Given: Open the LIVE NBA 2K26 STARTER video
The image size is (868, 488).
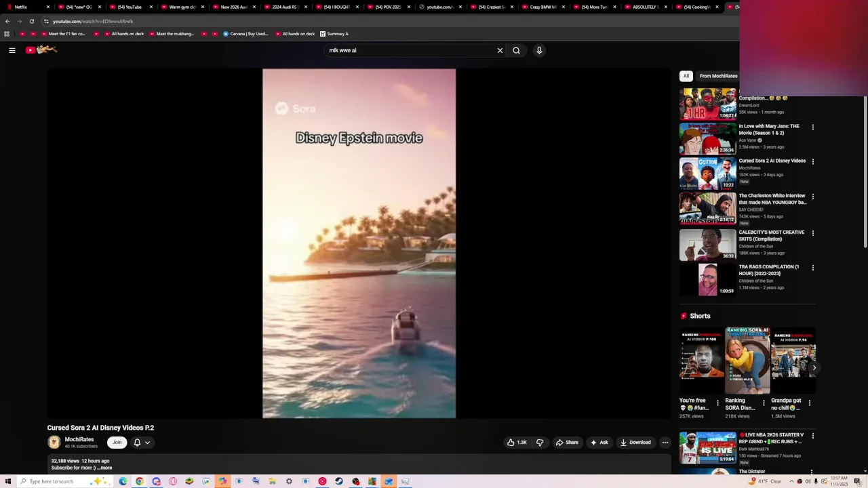Looking at the screenshot, I should tap(707, 447).
